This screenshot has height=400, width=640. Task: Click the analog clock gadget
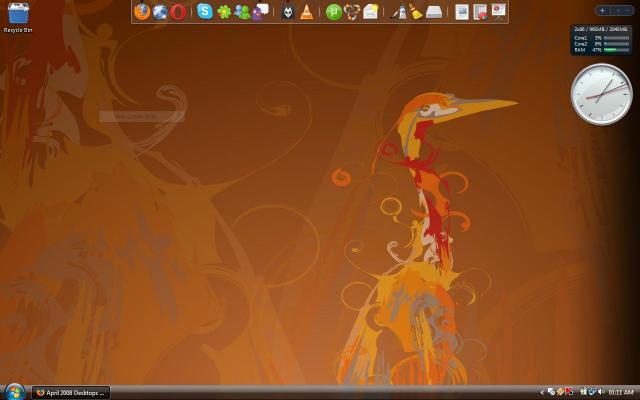click(x=601, y=94)
